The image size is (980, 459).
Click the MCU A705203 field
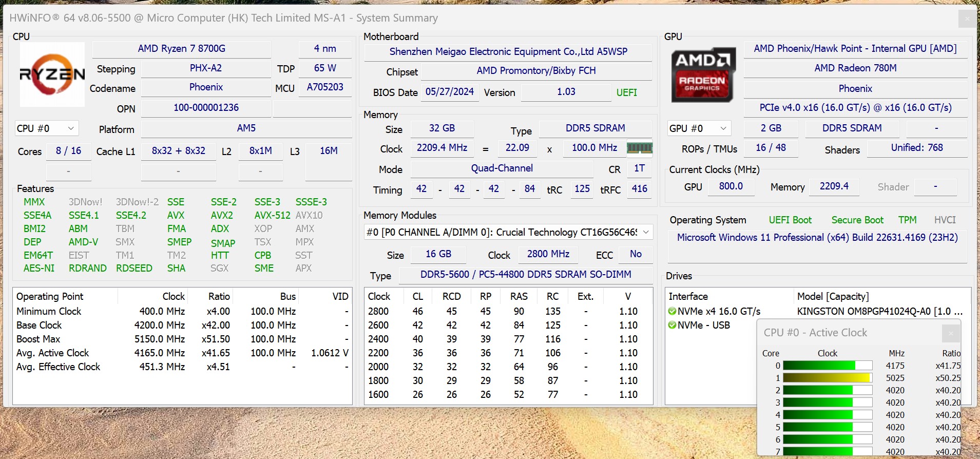coord(325,87)
